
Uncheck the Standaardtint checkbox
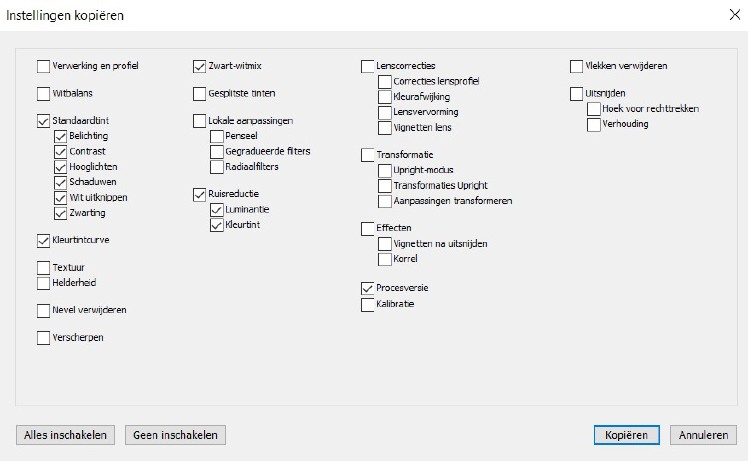coord(43,121)
